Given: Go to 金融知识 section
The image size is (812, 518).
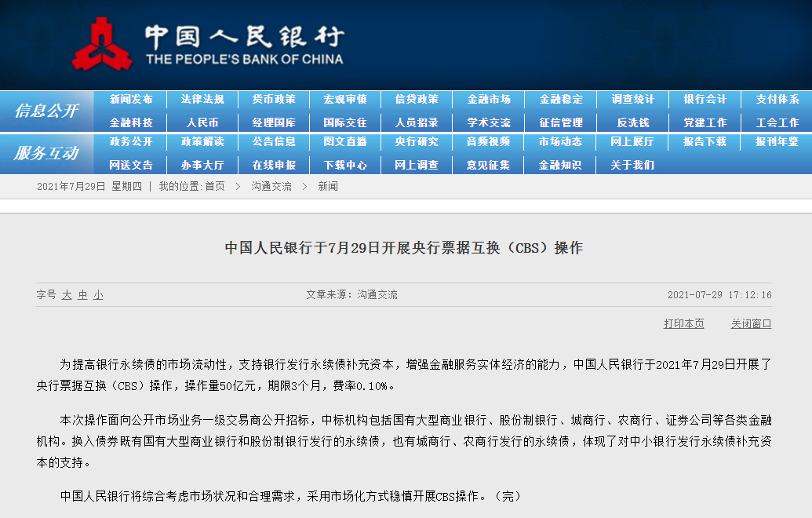Looking at the screenshot, I should [x=561, y=166].
